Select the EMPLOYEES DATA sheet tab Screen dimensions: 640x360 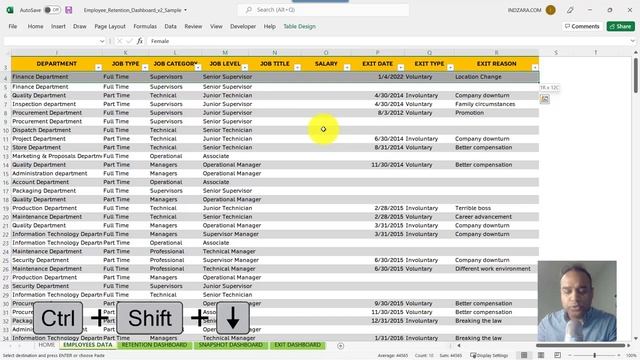(88, 345)
